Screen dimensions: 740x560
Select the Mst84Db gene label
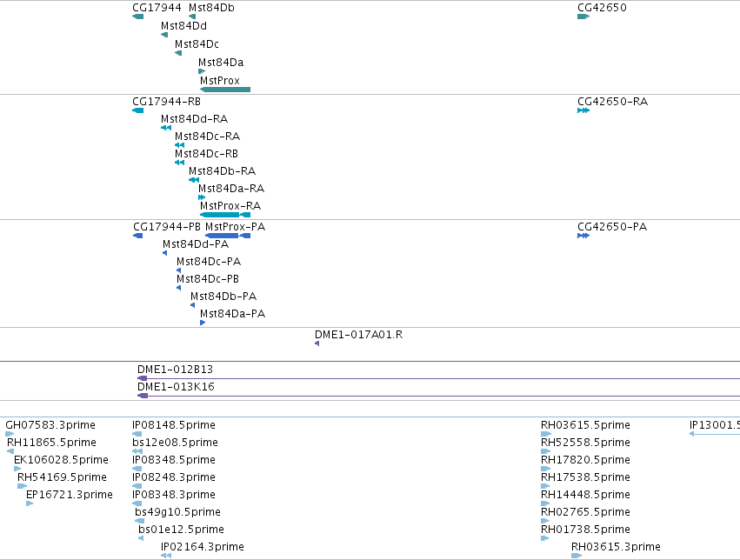pyautogui.click(x=211, y=8)
